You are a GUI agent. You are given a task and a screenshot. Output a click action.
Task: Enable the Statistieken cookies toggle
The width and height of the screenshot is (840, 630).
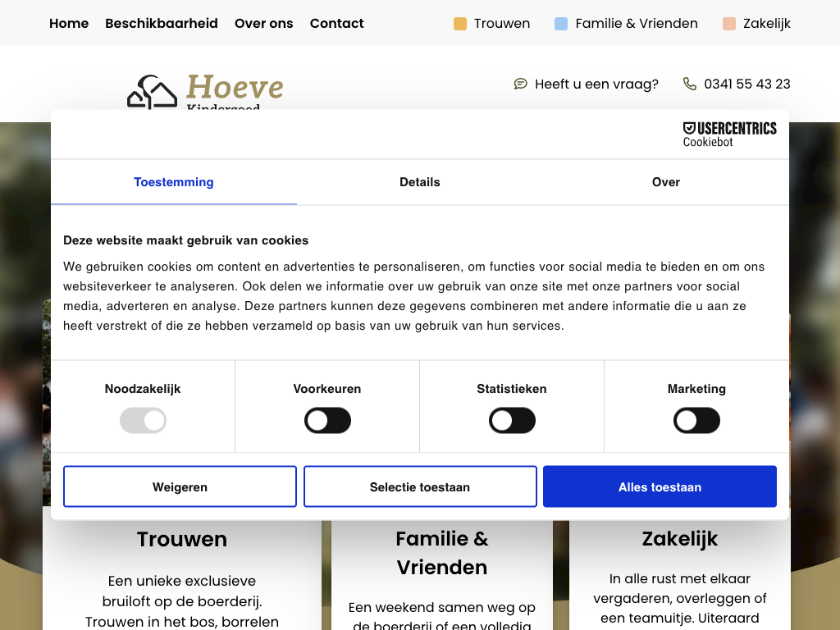pyautogui.click(x=512, y=421)
